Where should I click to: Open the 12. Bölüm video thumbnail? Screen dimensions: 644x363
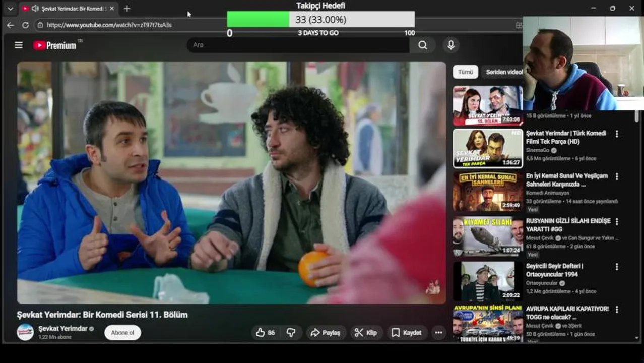tap(488, 106)
